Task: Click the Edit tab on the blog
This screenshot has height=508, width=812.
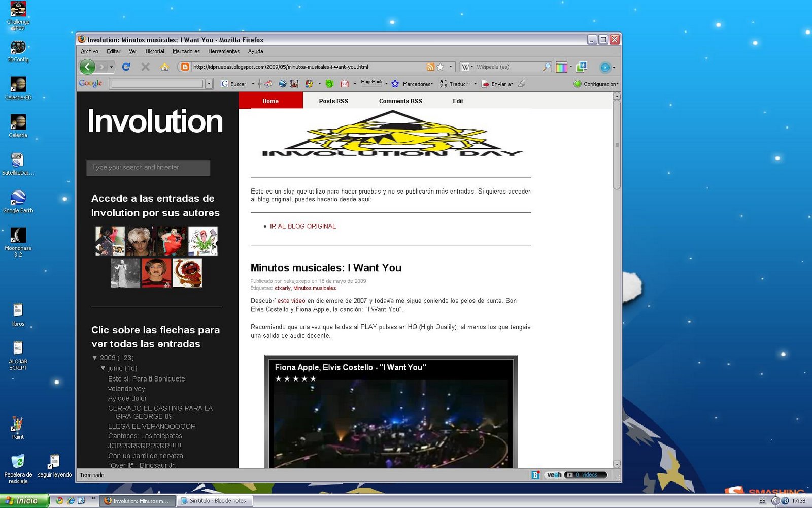Action: pyautogui.click(x=458, y=101)
